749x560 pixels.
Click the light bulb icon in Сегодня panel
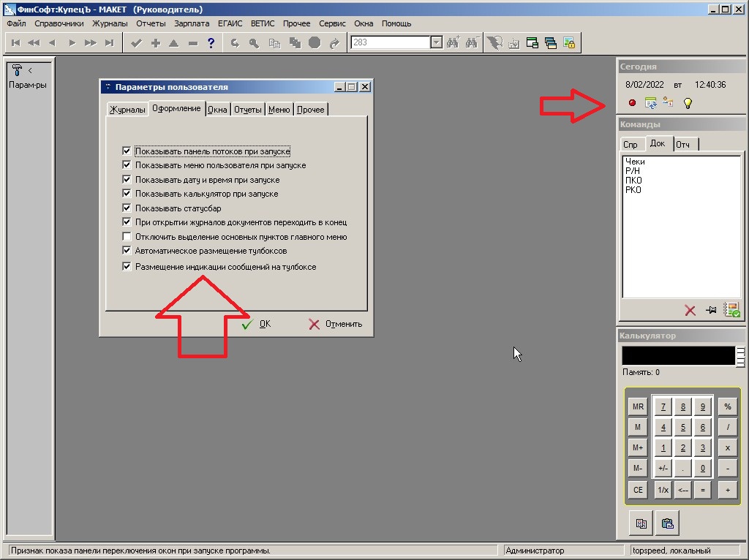point(688,103)
